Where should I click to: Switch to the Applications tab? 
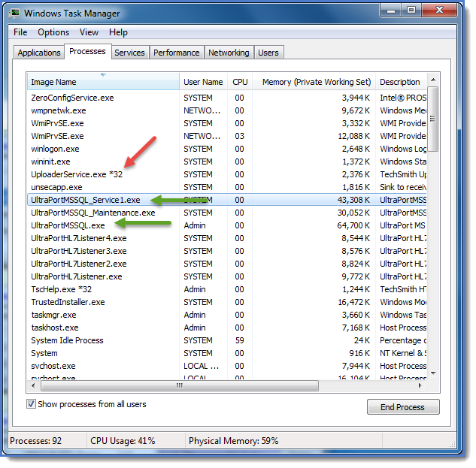tap(39, 53)
